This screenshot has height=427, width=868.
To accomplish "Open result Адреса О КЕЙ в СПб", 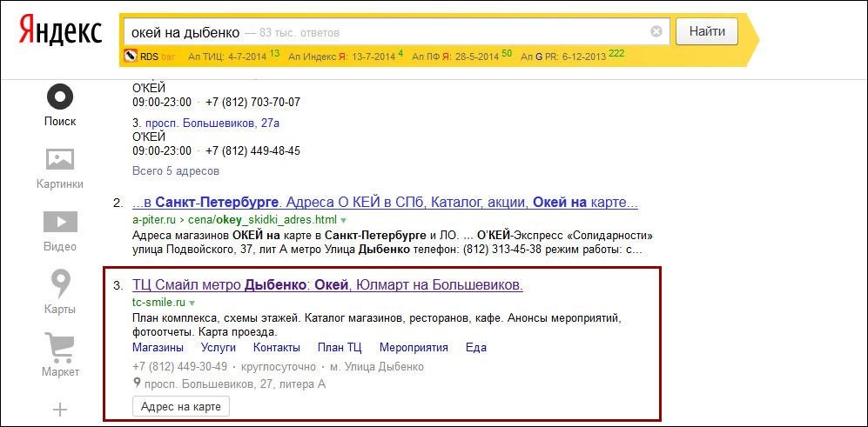I will (x=386, y=203).
